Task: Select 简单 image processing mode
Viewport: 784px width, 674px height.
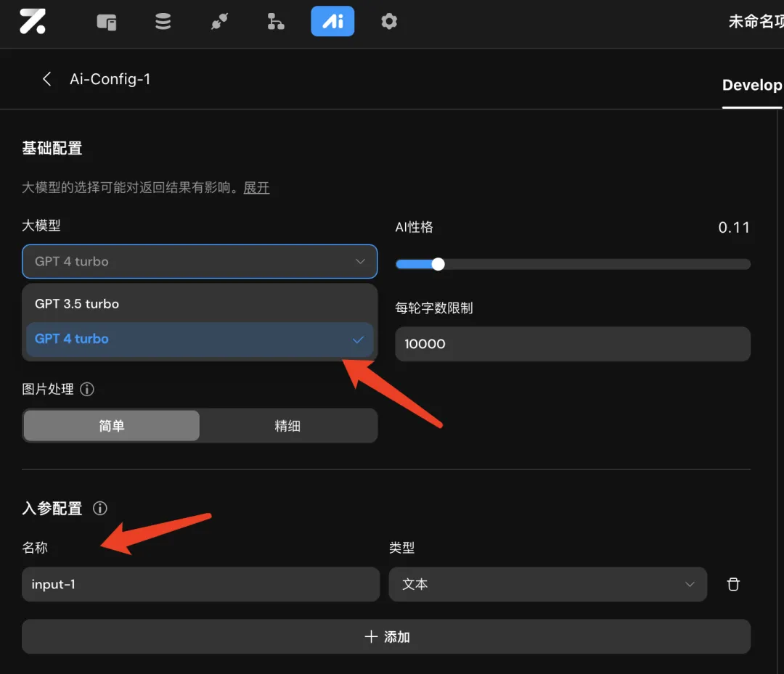Action: (x=112, y=426)
